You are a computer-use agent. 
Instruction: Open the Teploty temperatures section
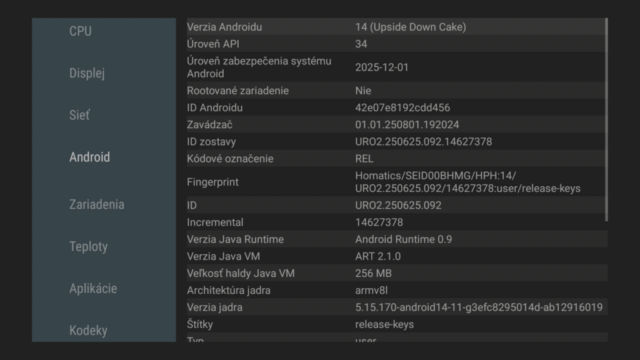coord(89,247)
